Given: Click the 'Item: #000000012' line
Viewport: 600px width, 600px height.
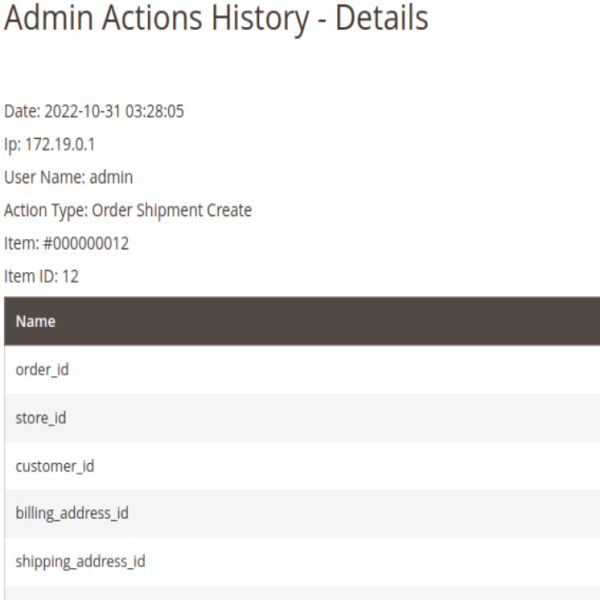Looking at the screenshot, I should 67,244.
